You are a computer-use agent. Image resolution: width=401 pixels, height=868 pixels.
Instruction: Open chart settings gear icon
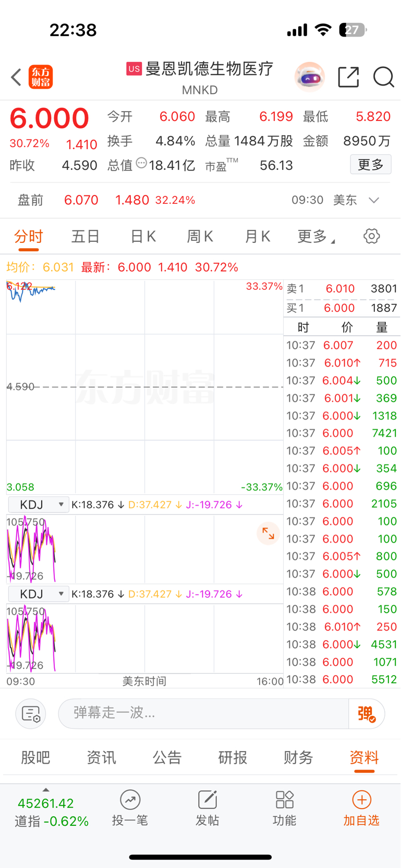(x=371, y=236)
